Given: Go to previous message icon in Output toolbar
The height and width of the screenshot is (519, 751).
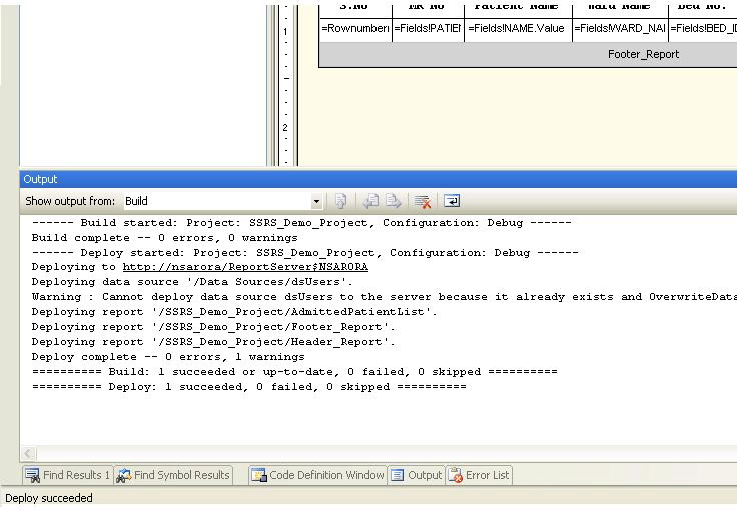Looking at the screenshot, I should coord(371,201).
